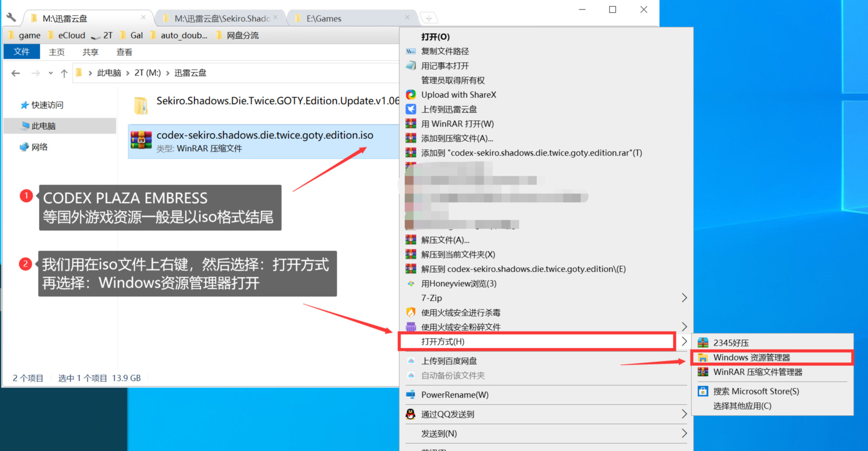Open the 2T drive bookmark
This screenshot has height=451, width=868.
click(102, 35)
